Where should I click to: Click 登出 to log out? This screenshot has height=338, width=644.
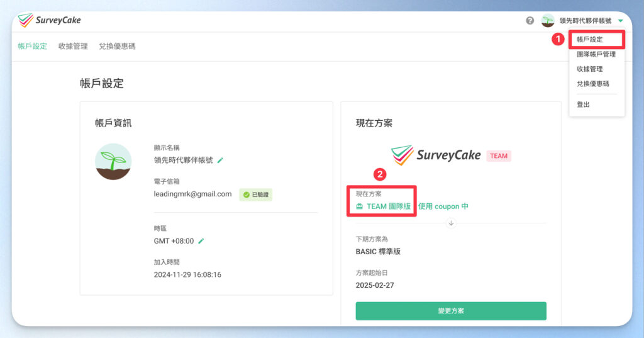(583, 104)
